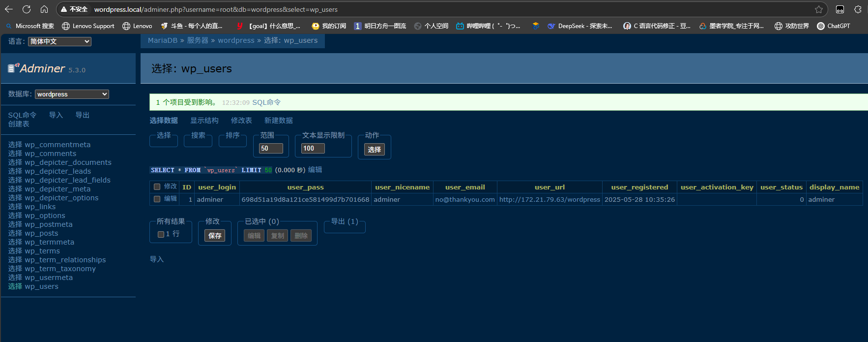The height and width of the screenshot is (342, 868).
Task: Select the adminer row checkbox
Action: tap(157, 199)
